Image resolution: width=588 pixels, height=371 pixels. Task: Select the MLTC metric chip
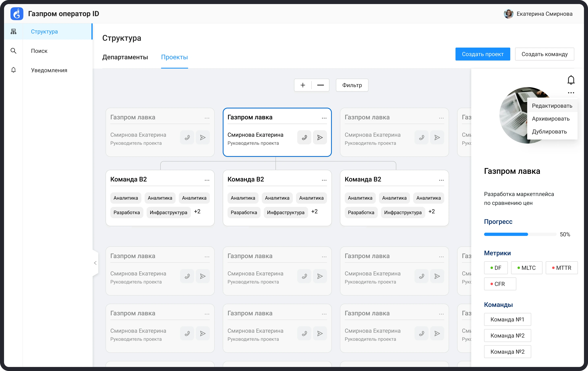tap(526, 268)
